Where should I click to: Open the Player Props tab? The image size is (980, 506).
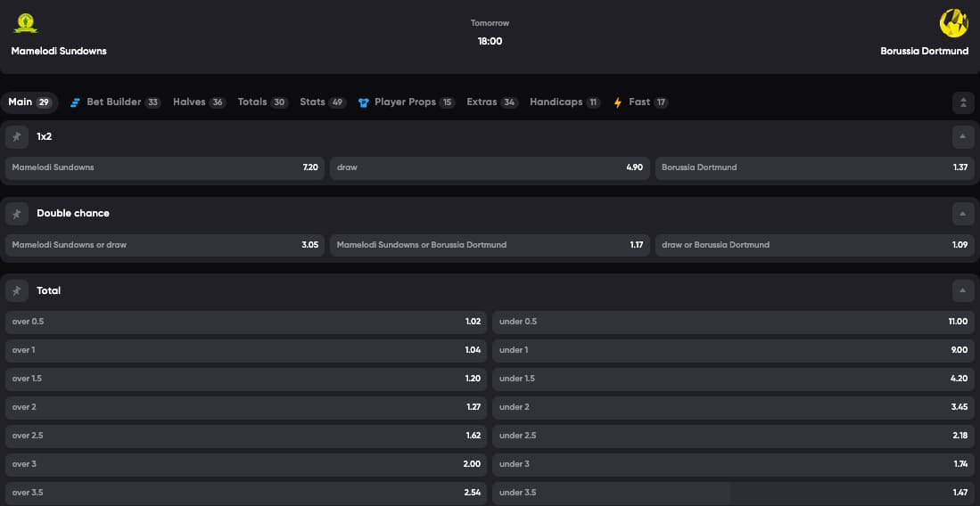[407, 102]
